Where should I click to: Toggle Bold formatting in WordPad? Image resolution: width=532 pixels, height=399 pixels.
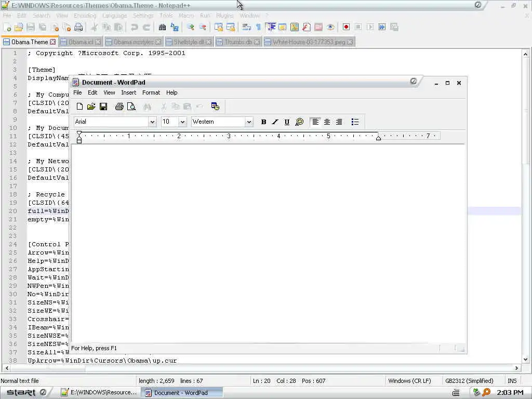(x=263, y=122)
